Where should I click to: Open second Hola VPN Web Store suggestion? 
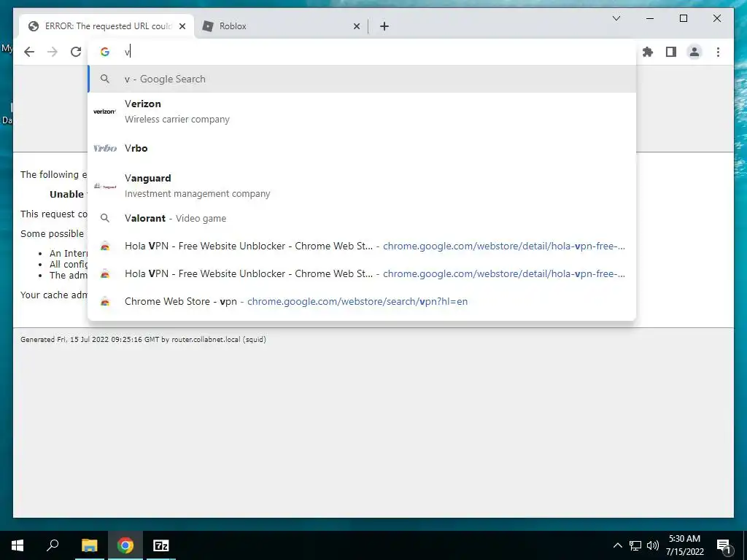click(362, 274)
